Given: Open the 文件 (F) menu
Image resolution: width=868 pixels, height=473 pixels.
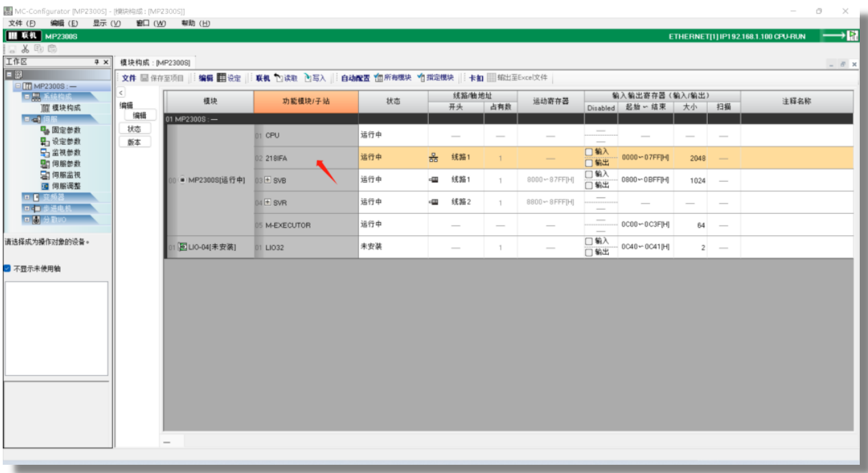Looking at the screenshot, I should pos(21,23).
